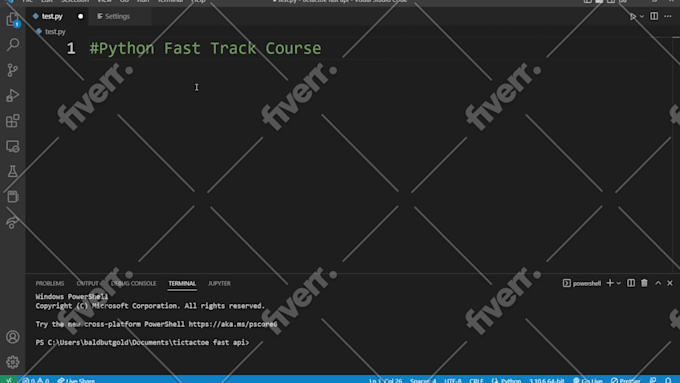Open the feedback icon in the status bar
Screen dimensions: 680x383
tap(653, 380)
